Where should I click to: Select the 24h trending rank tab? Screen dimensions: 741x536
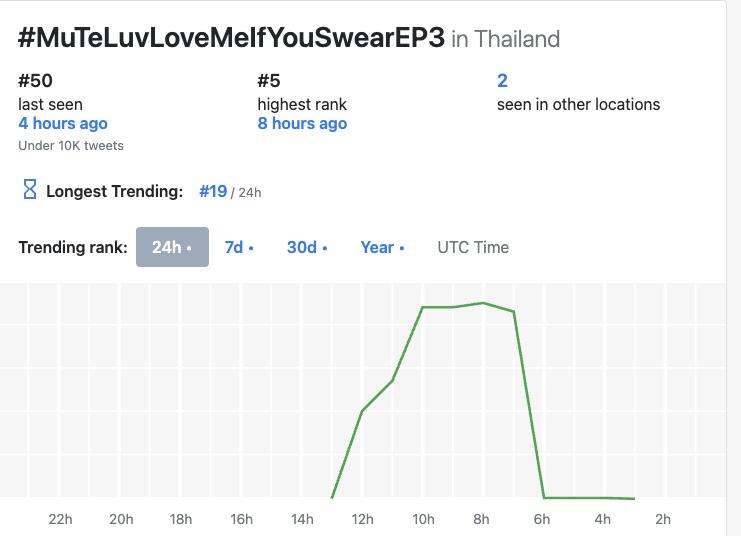click(x=172, y=247)
